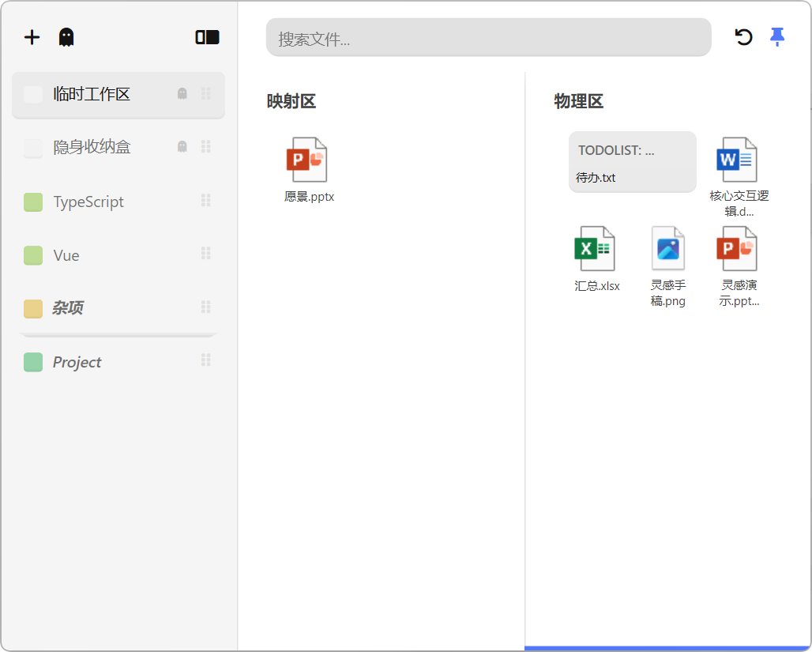The width and height of the screenshot is (812, 652).
Task: Open the TypeScript workspace
Action: (87, 202)
